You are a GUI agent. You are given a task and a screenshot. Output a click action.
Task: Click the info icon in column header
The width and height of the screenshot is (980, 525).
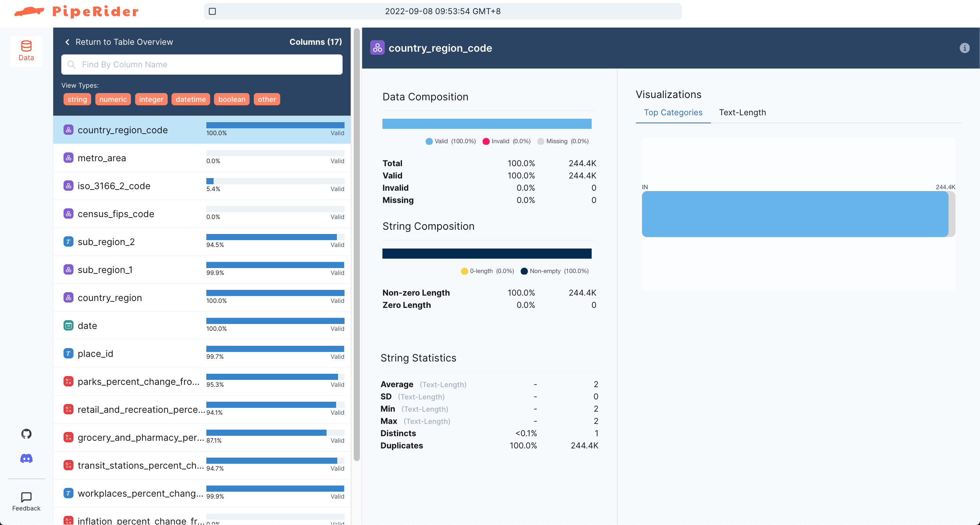tap(964, 48)
